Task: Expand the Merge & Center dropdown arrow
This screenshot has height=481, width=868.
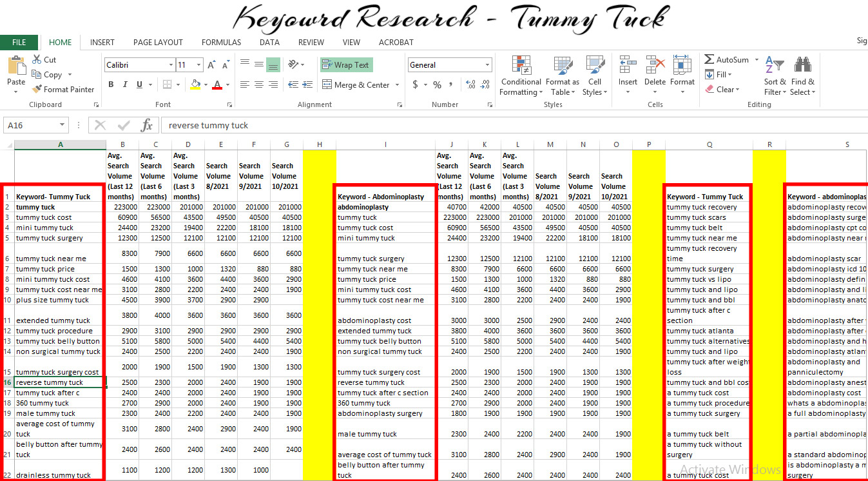Action: 397,85
